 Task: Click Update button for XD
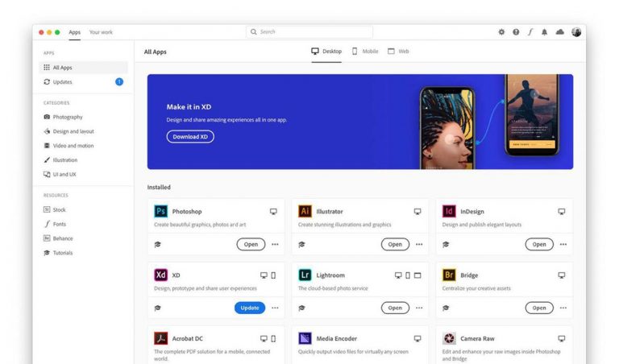[x=250, y=308]
